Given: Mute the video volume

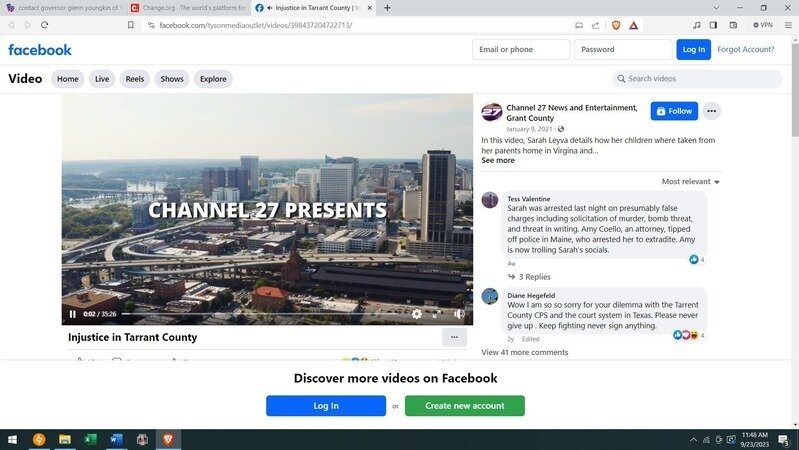Looking at the screenshot, I should pyautogui.click(x=459, y=314).
